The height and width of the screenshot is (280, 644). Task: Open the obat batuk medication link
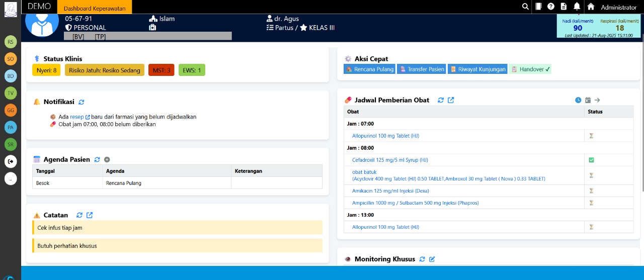449,175
